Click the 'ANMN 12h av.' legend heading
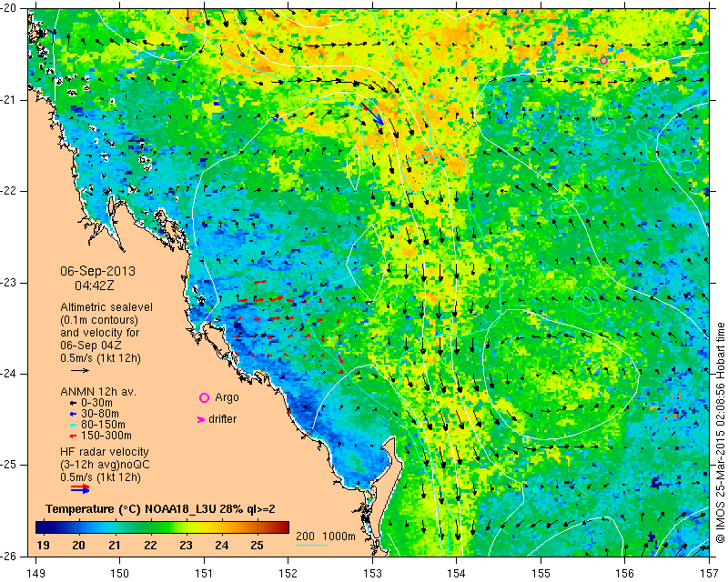The width and height of the screenshot is (728, 582). (x=98, y=392)
